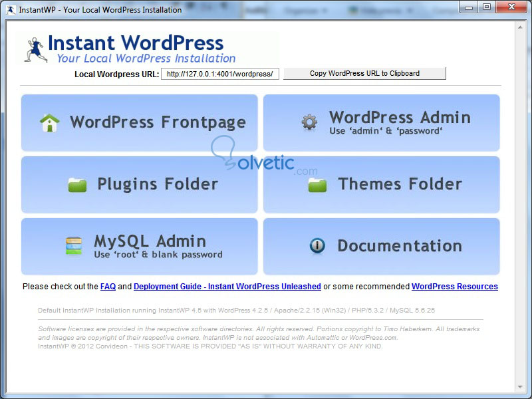This screenshot has width=532, height=399.
Task: Click "Your Local WordPress Installation" tagline
Action: 146,59
